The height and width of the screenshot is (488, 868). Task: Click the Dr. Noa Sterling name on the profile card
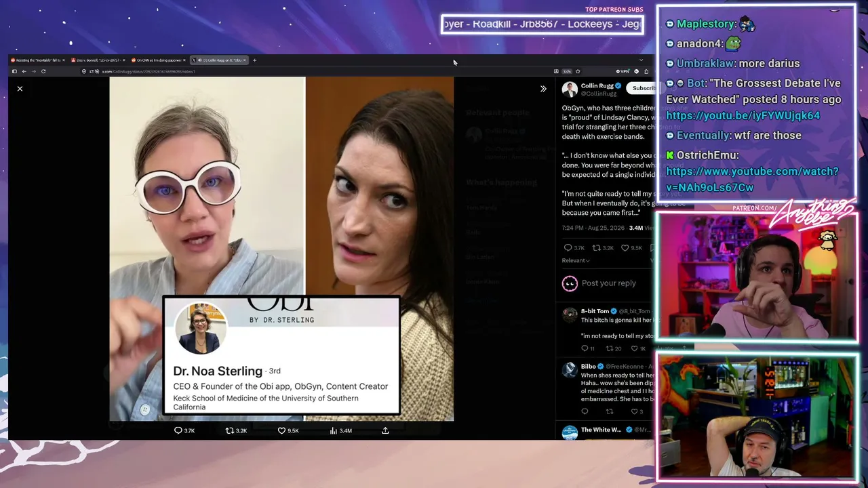(x=218, y=371)
